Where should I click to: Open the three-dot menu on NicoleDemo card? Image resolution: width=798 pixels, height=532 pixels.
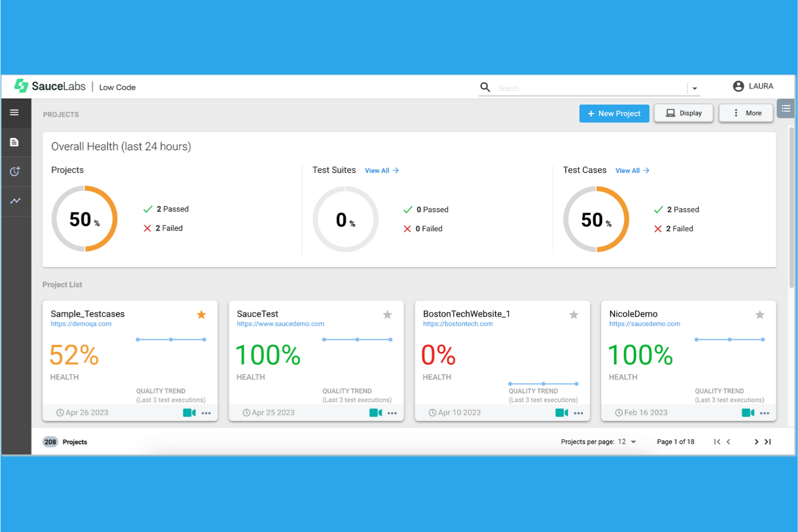[x=765, y=413]
